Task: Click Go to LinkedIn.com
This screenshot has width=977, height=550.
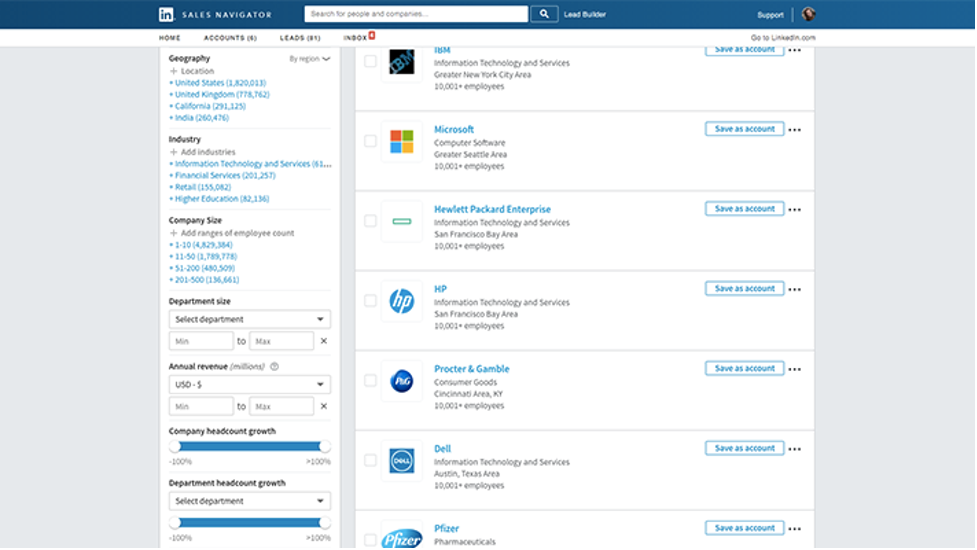Action: pos(783,38)
